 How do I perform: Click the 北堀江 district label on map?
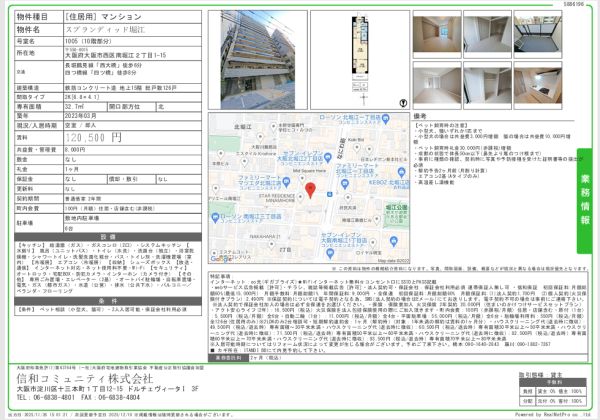point(243,127)
